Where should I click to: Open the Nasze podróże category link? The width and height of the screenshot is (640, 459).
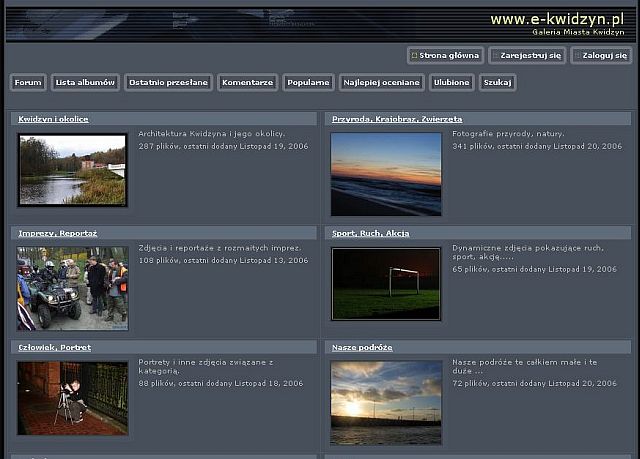362,347
